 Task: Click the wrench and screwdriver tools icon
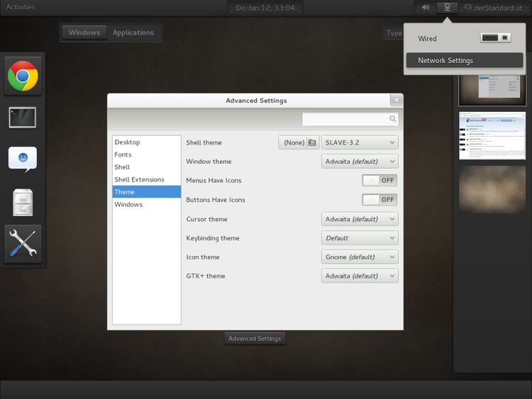coord(23,245)
